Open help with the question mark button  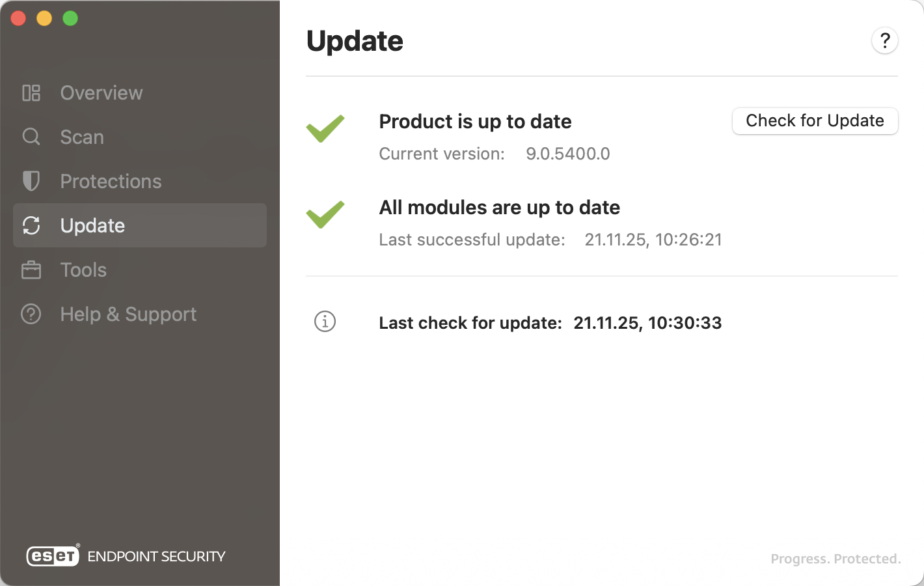(884, 41)
